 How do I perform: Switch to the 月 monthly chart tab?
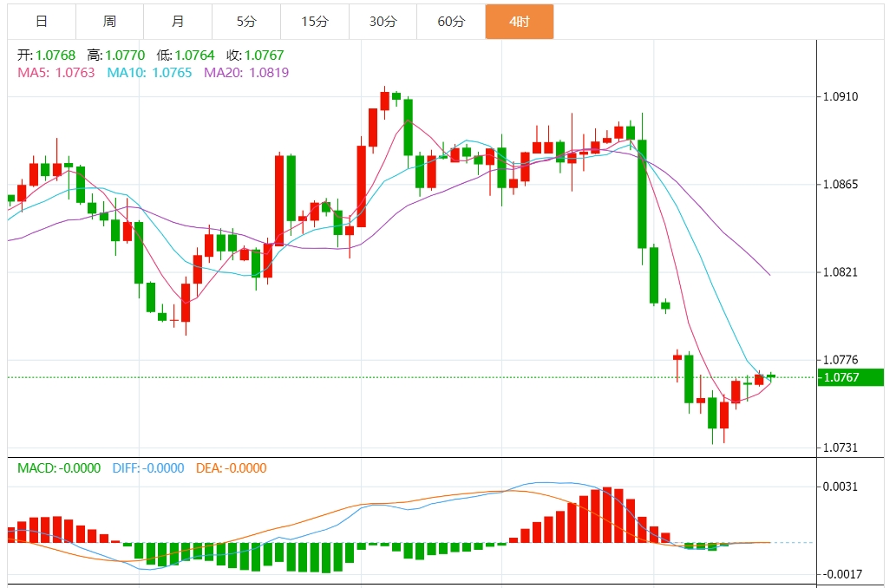point(178,22)
